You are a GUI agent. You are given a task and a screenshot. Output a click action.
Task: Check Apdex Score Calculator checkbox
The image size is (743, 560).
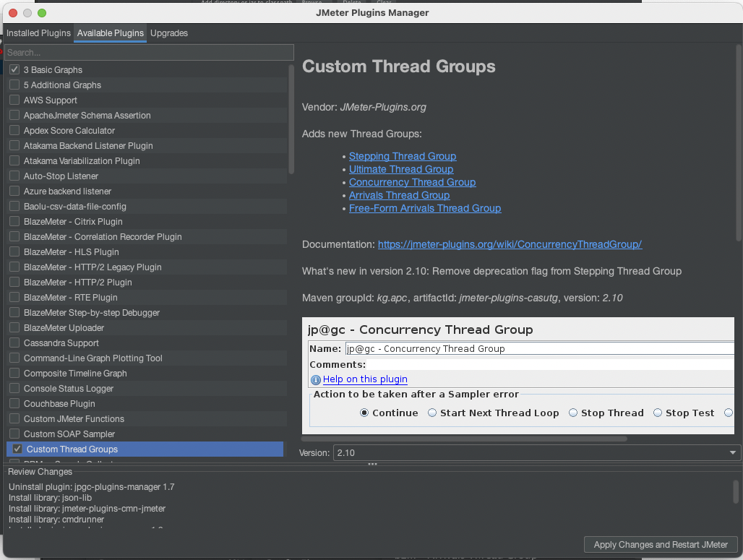coord(14,130)
